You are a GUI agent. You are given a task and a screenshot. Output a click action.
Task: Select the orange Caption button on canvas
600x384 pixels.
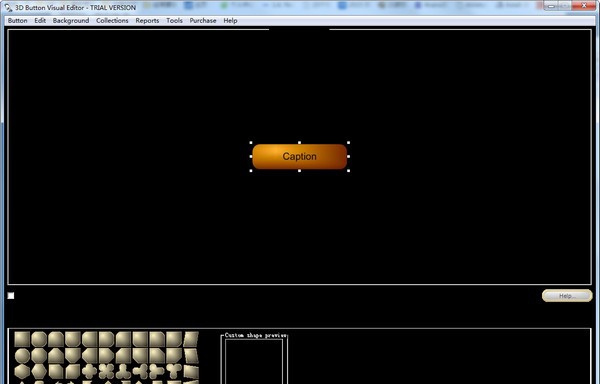coord(300,156)
